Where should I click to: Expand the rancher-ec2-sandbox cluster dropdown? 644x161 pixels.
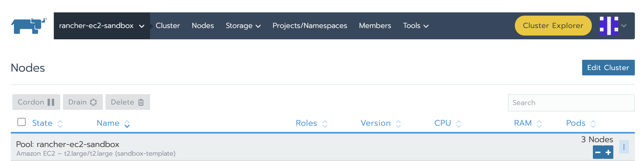102,26
